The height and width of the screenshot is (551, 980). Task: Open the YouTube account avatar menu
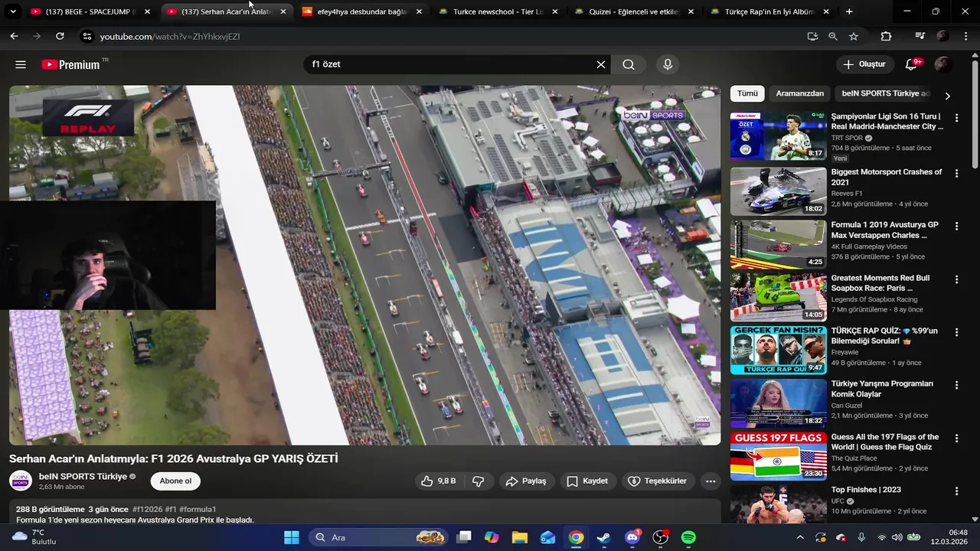coord(943,64)
